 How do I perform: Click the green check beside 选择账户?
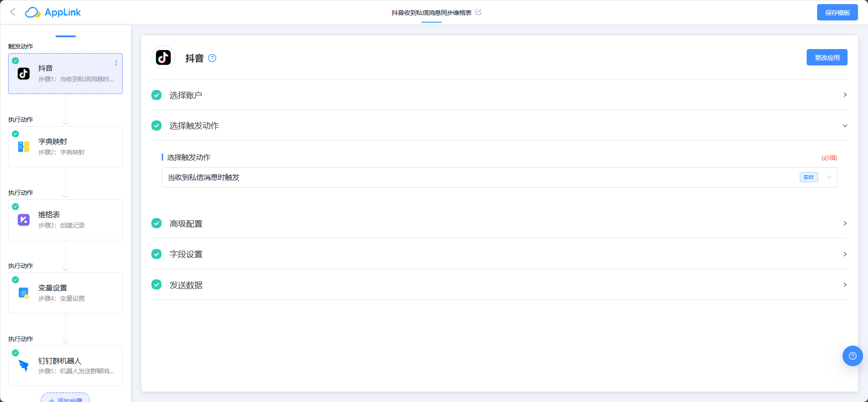coord(156,95)
